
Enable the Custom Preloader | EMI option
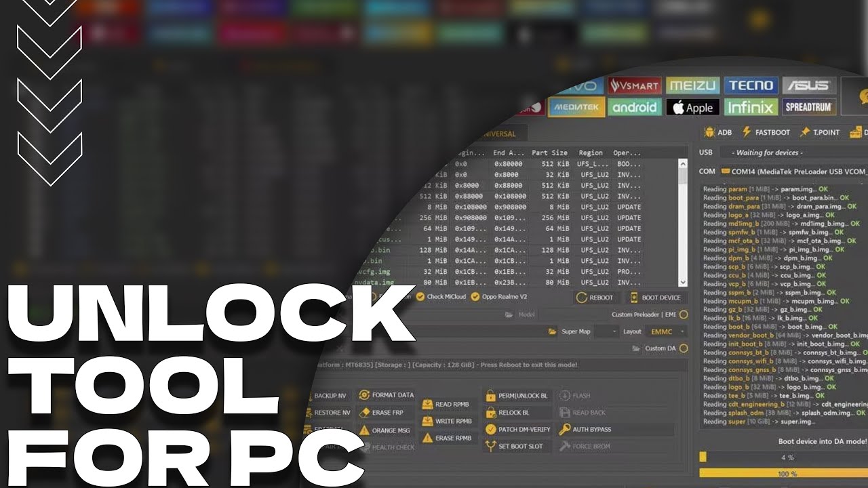pos(683,314)
